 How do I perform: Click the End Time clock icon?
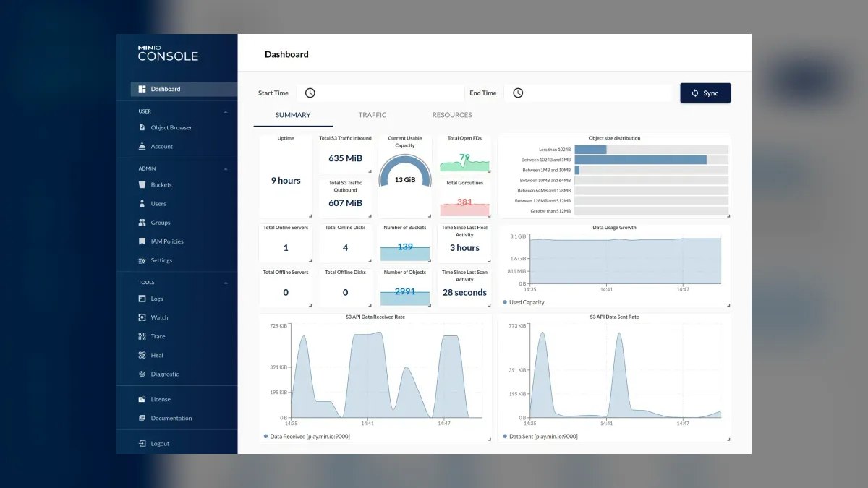pos(518,93)
